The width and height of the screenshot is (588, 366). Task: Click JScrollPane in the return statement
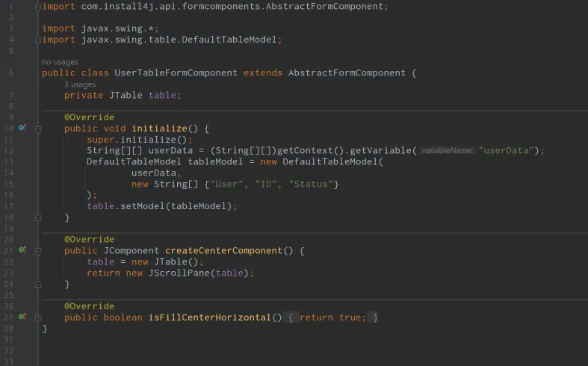click(x=179, y=273)
